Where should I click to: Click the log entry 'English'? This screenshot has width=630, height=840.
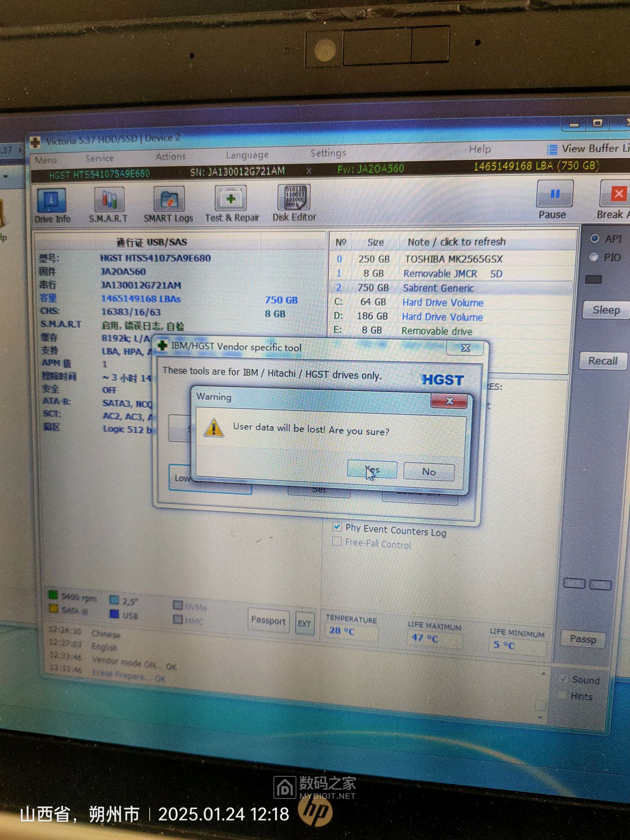tap(104, 647)
